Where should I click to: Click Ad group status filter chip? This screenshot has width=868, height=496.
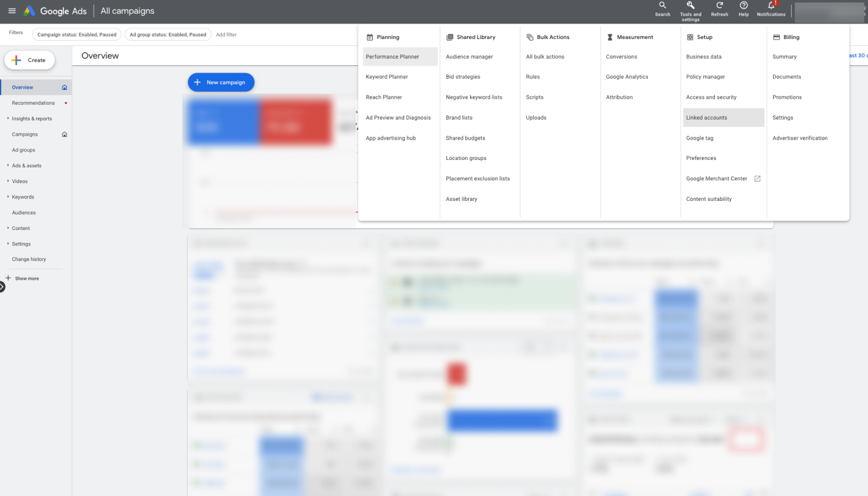coord(168,35)
